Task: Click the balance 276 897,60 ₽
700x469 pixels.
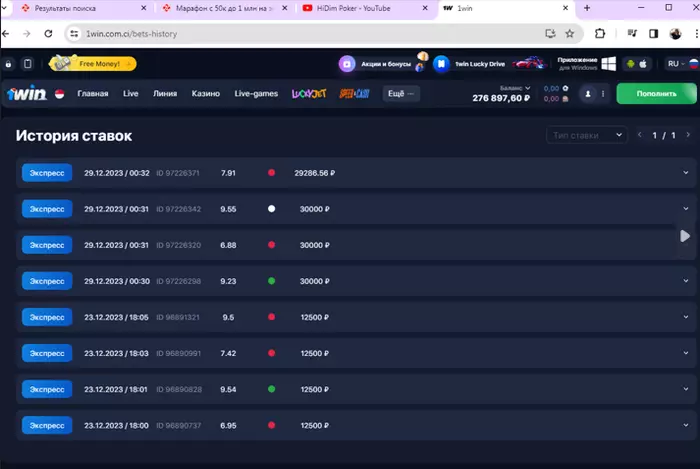Action: [501, 98]
